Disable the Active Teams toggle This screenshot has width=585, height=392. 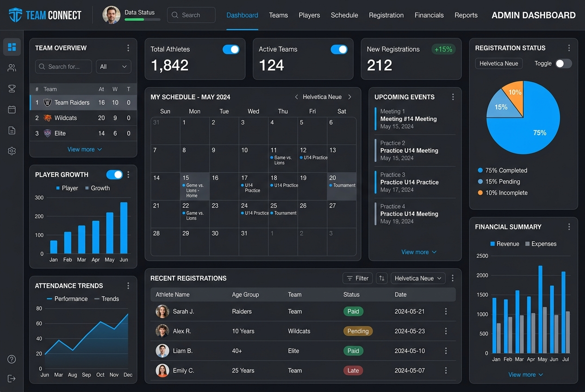coord(339,49)
